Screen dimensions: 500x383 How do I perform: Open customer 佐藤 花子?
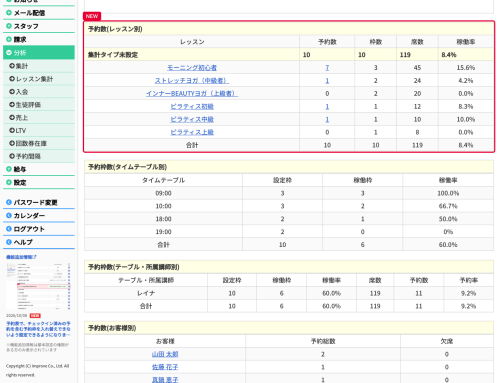pyautogui.click(x=165, y=367)
